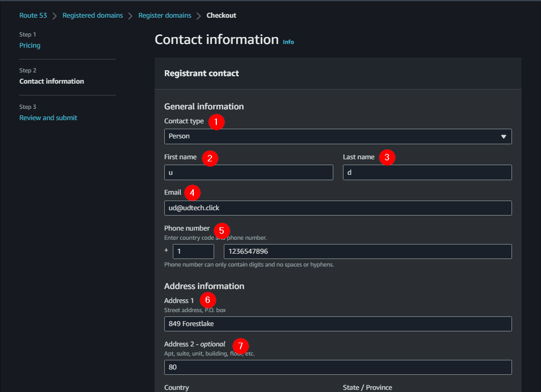Jump to Review and submit step
The height and width of the screenshot is (392, 541).
[48, 118]
